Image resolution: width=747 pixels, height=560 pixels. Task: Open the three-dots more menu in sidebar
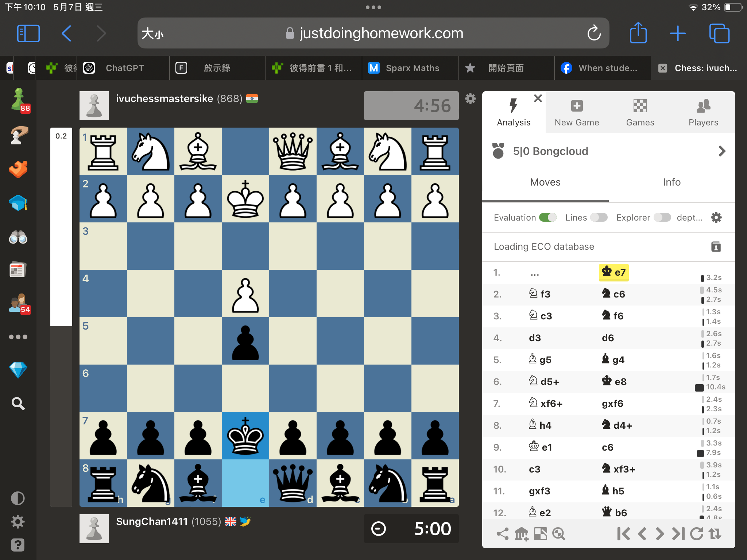pos(18,336)
